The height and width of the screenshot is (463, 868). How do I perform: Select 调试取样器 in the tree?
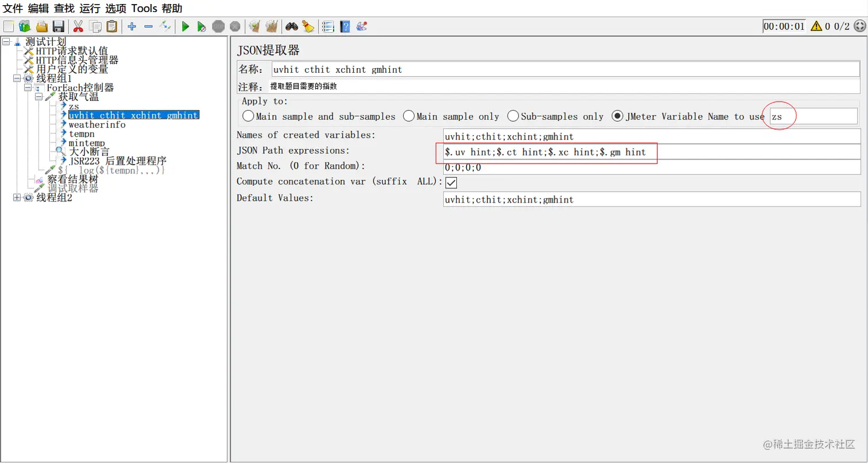73,189
